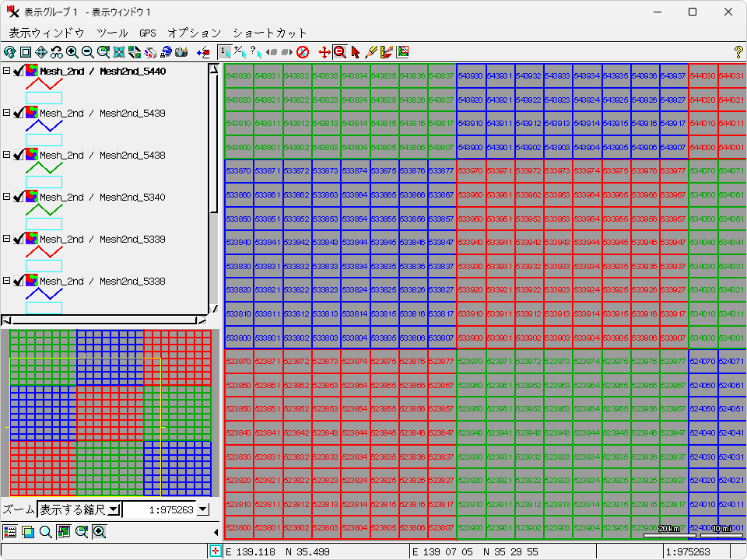Click the legend view button below locator
Viewport: 747px width, 560px height.
10,532
